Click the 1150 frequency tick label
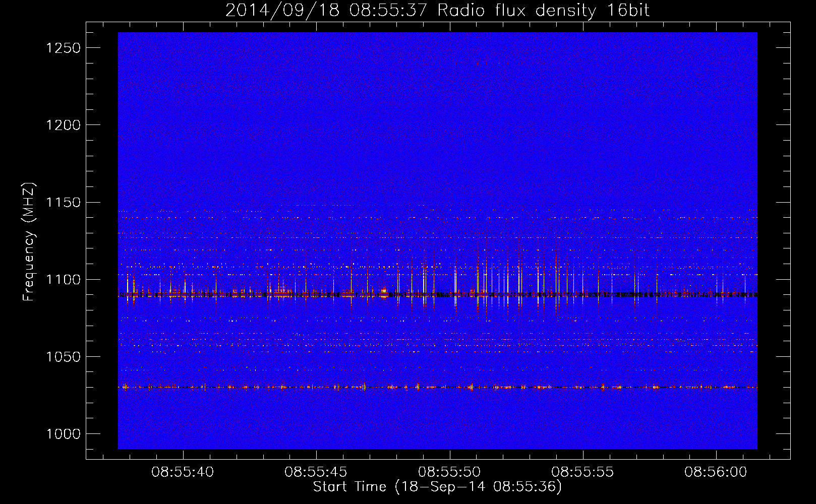Screen dimensions: 816x504 [63, 203]
